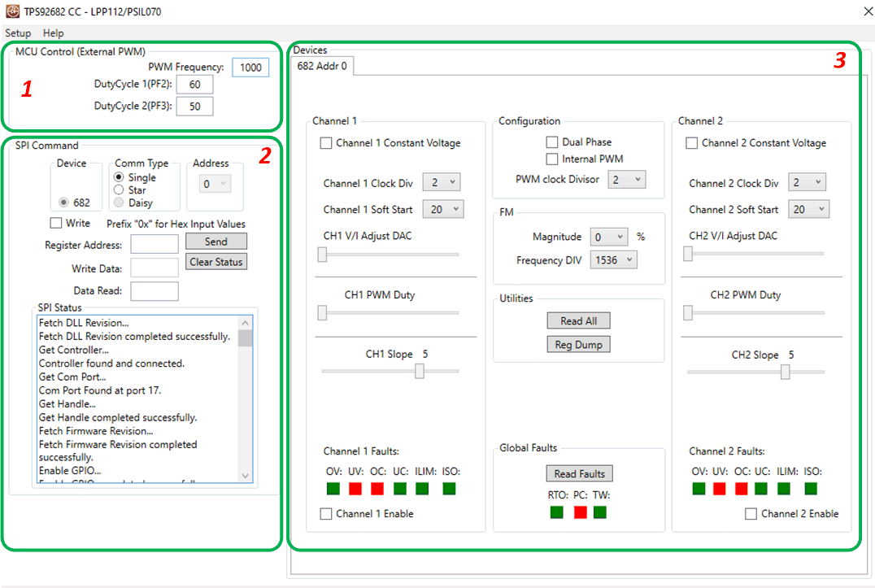Click the TPS92682 app icon in title bar
875x588 pixels.
12,11
